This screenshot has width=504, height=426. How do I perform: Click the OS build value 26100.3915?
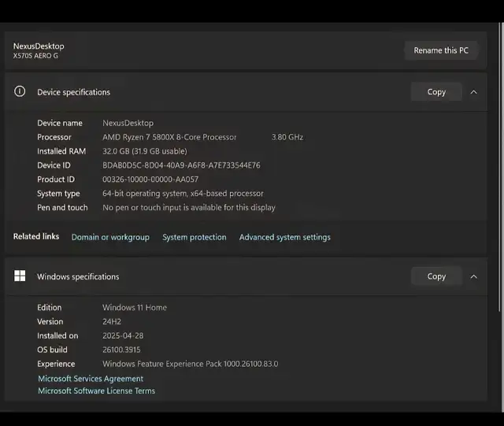pyautogui.click(x=121, y=350)
